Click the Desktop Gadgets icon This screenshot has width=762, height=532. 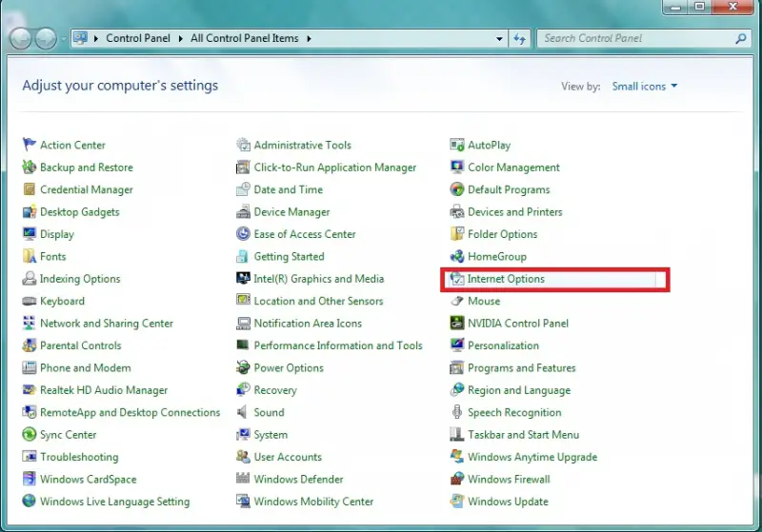(x=30, y=211)
